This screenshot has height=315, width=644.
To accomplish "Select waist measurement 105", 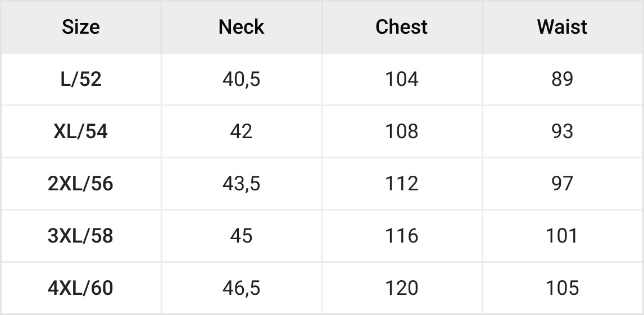I will tap(562, 288).
